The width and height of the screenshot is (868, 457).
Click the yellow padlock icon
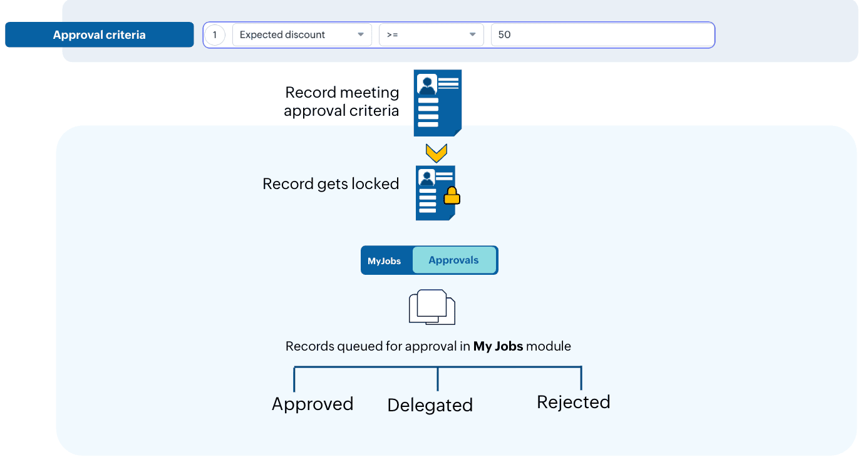coord(452,196)
